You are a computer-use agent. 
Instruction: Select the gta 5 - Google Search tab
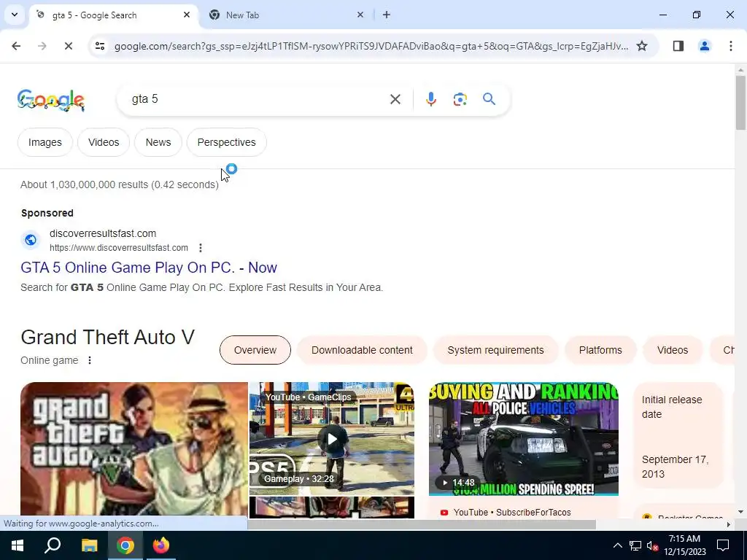[x=113, y=15]
